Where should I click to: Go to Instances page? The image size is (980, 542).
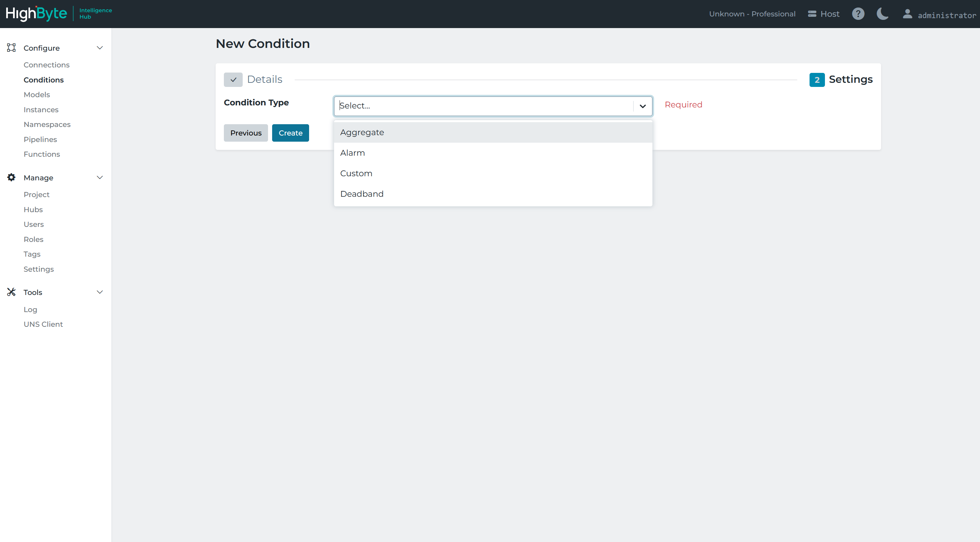pos(41,109)
